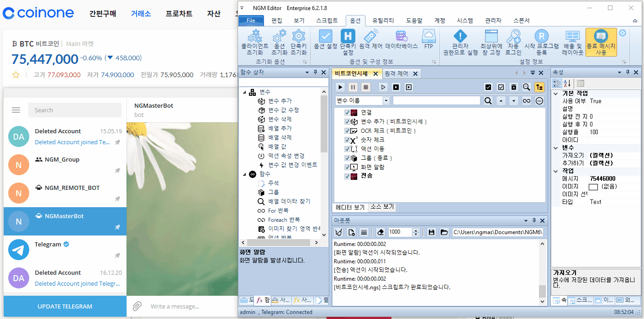
Task: Click the infinity loop icon in search row
Action: click(527, 101)
